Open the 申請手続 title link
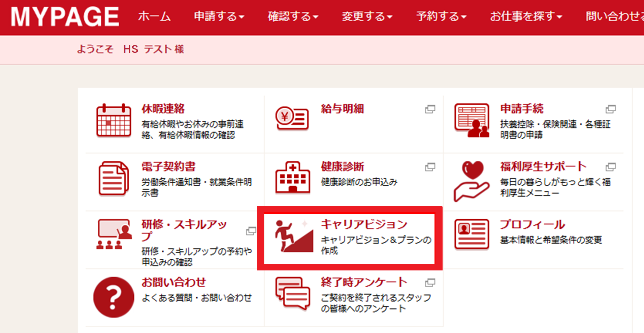This screenshot has height=333, width=644. pyautogui.click(x=522, y=109)
